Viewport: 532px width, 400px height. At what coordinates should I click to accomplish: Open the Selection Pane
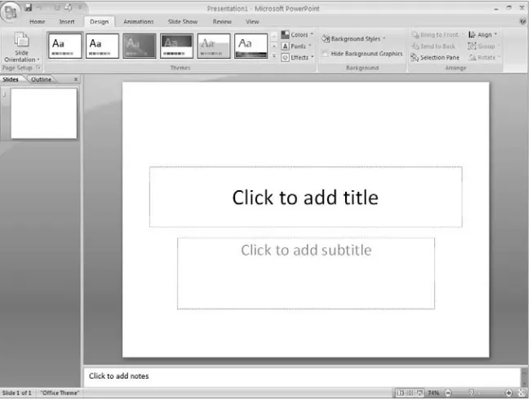click(x=435, y=58)
